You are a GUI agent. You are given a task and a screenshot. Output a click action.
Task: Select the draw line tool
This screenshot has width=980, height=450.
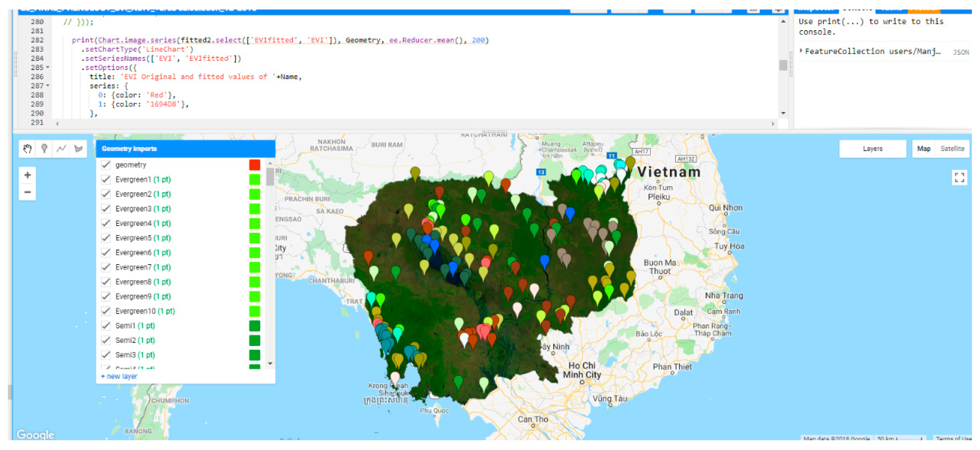click(61, 149)
